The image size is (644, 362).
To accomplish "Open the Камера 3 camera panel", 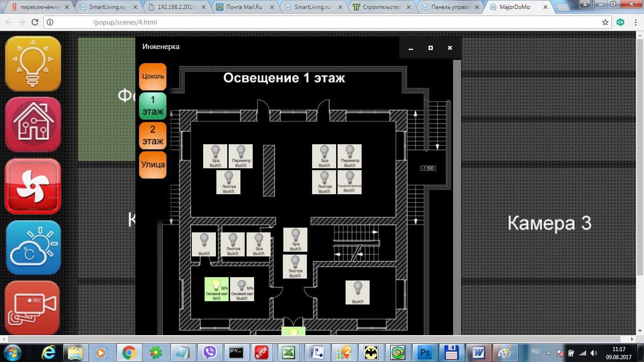I will pyautogui.click(x=549, y=223).
